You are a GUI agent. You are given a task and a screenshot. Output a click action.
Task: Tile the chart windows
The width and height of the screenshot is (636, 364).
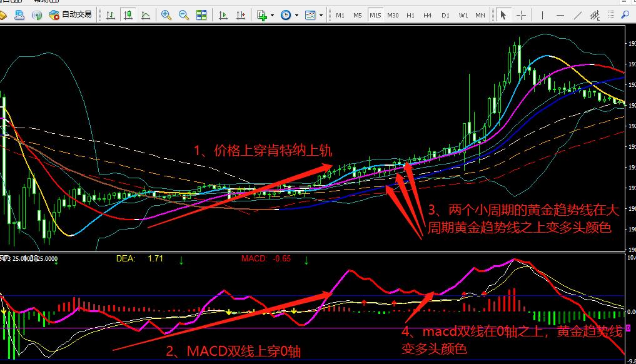click(200, 14)
